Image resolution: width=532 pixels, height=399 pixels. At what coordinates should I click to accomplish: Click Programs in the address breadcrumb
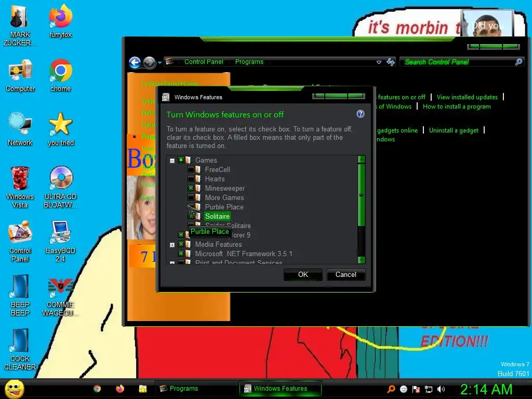pyautogui.click(x=249, y=62)
